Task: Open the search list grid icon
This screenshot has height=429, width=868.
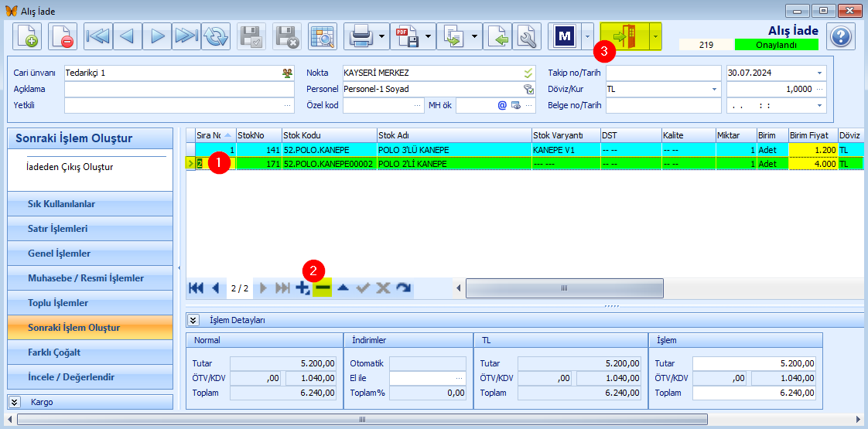Action: click(322, 37)
